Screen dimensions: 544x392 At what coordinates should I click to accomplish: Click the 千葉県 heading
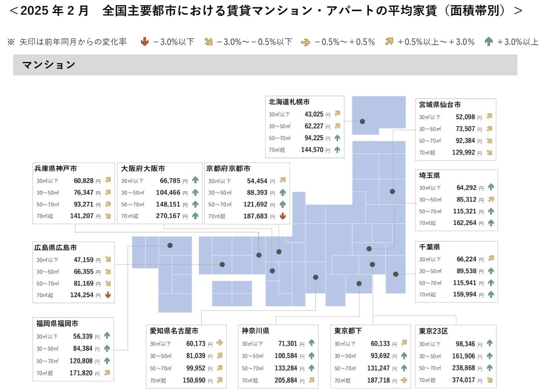pyautogui.click(x=429, y=247)
